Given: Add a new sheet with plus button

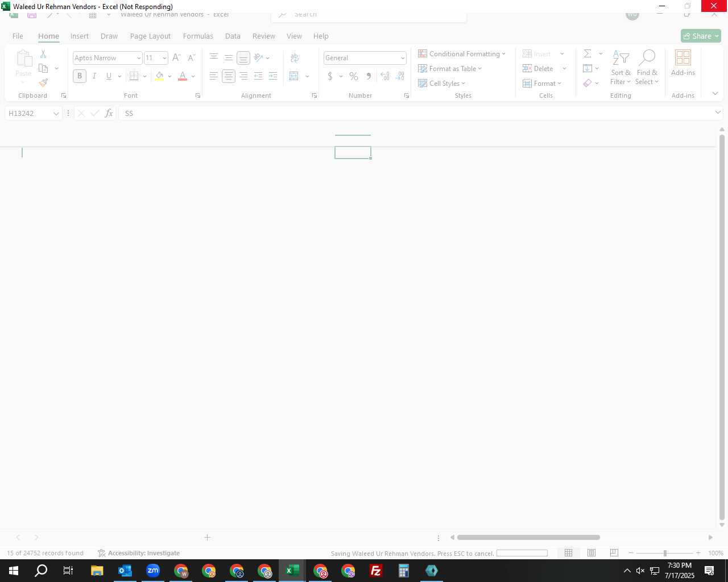Looking at the screenshot, I should (208, 537).
